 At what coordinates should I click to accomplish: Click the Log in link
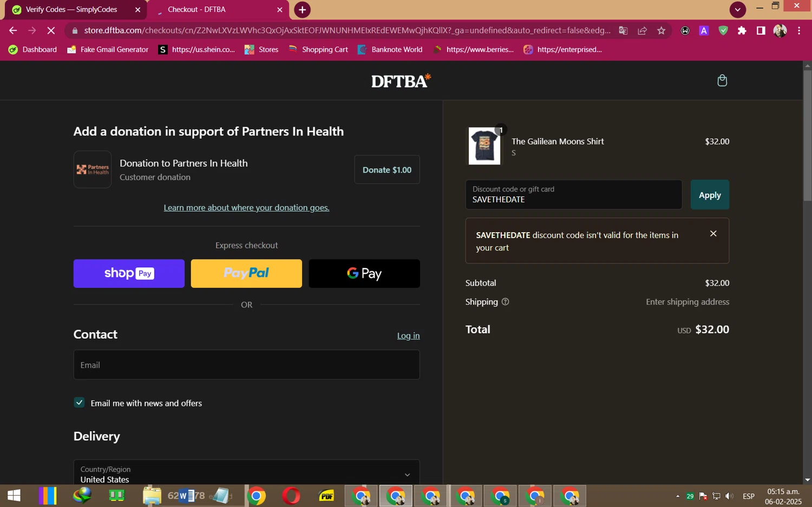(408, 335)
